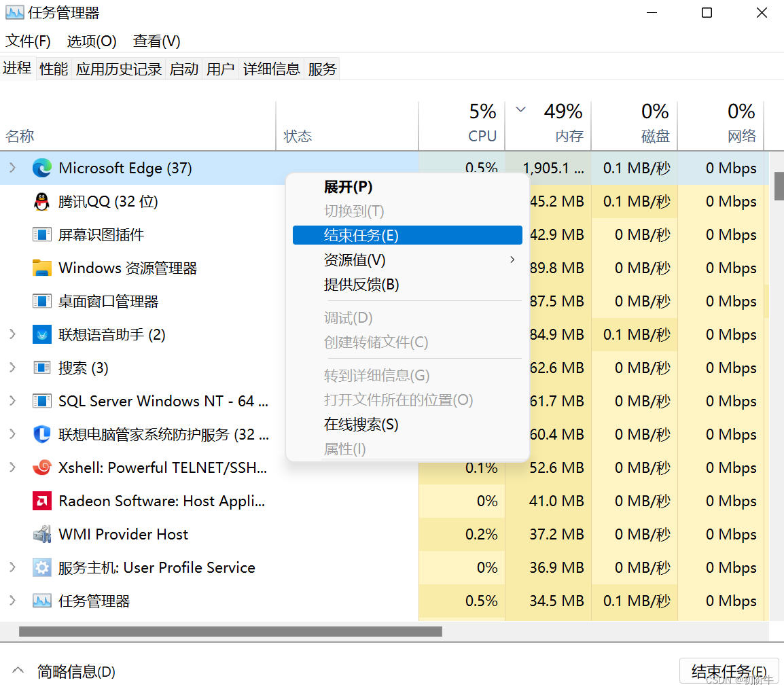Click the 联想语音助手 icon

click(x=42, y=334)
